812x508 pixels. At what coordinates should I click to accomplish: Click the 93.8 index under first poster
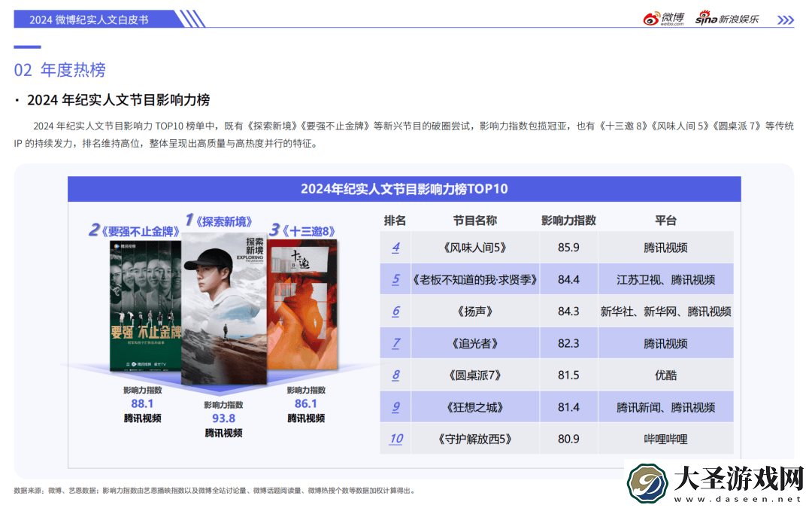point(223,418)
